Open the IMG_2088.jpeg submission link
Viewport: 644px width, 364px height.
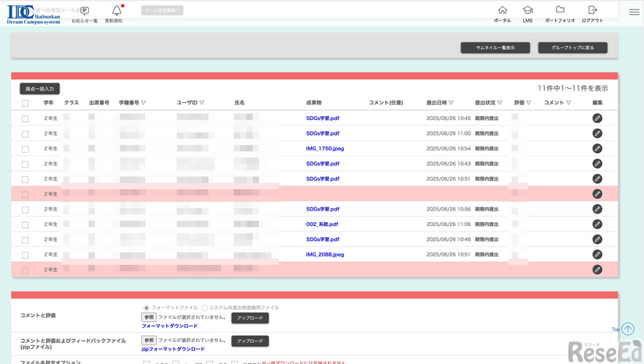(x=324, y=255)
